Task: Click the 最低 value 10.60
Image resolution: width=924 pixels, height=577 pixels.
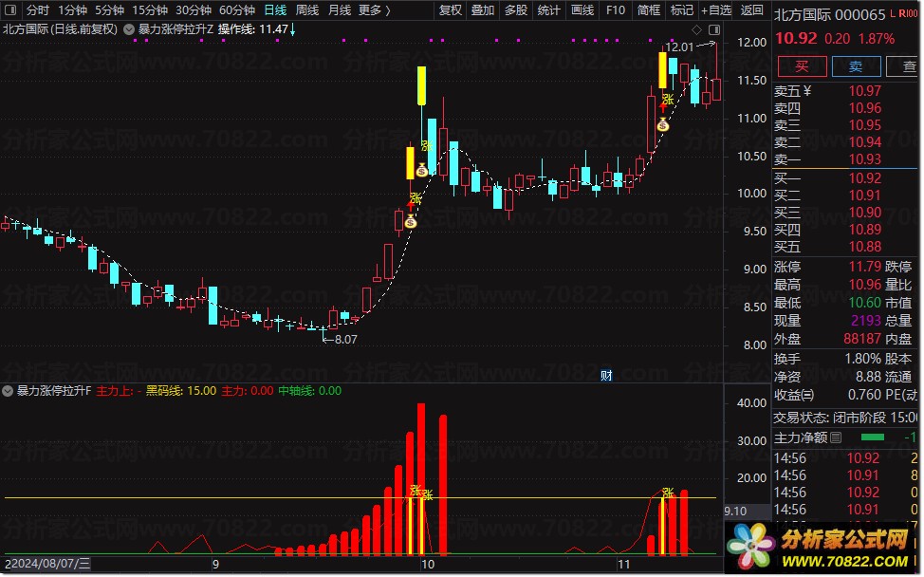Action: 864,303
